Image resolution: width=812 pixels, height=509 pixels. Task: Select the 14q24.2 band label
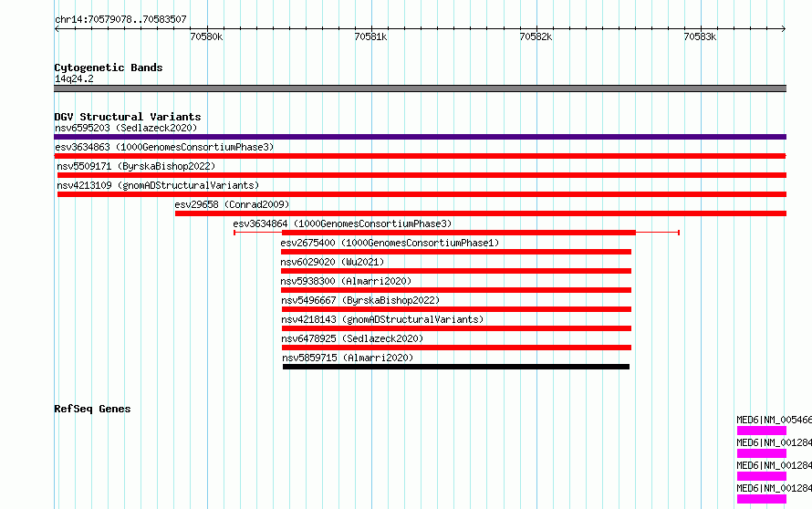(x=74, y=78)
